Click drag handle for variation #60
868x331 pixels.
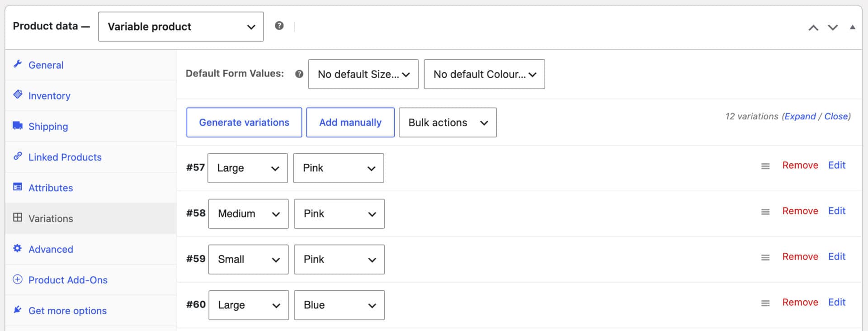(765, 303)
